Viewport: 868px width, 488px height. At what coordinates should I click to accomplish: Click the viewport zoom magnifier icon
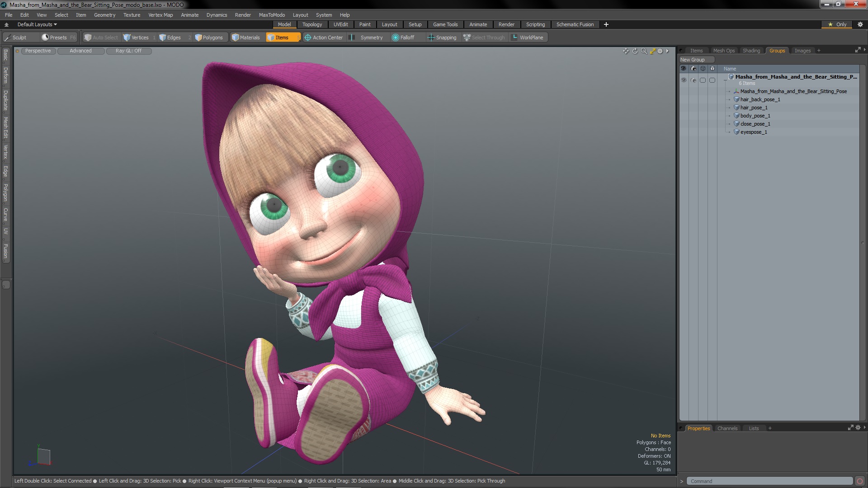pos(644,51)
